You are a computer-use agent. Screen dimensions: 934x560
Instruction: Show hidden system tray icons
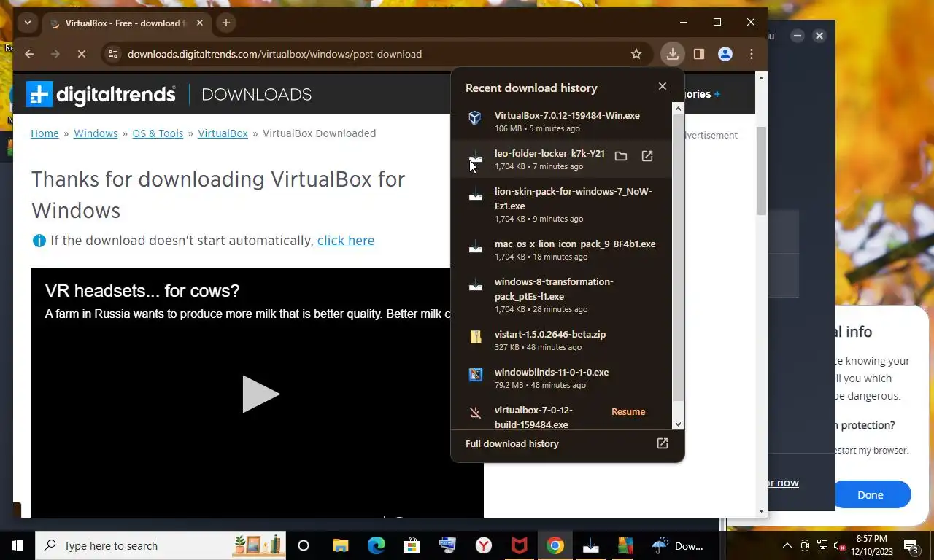click(x=787, y=545)
